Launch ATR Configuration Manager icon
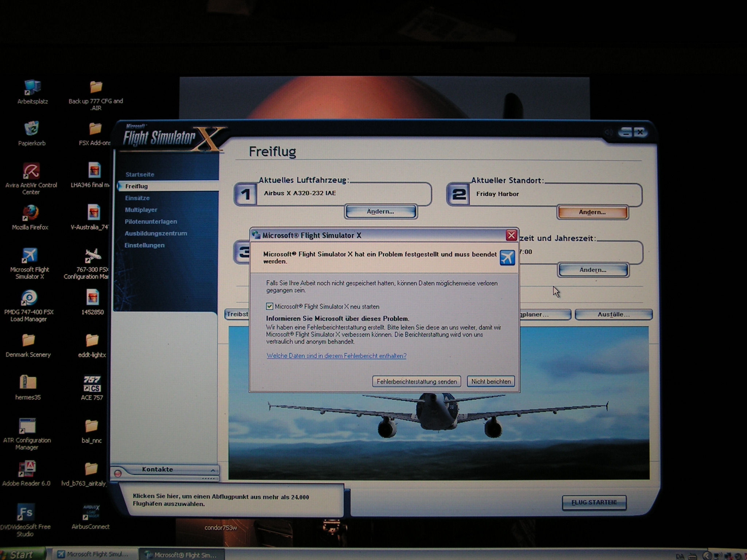Viewport: 747px width, 560px height. coord(27,425)
